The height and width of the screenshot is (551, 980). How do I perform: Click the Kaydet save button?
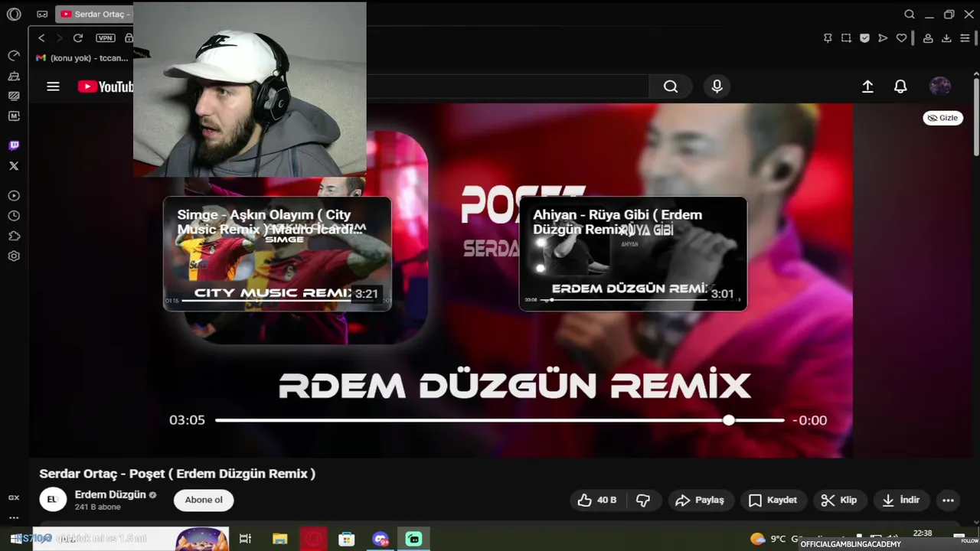(773, 500)
